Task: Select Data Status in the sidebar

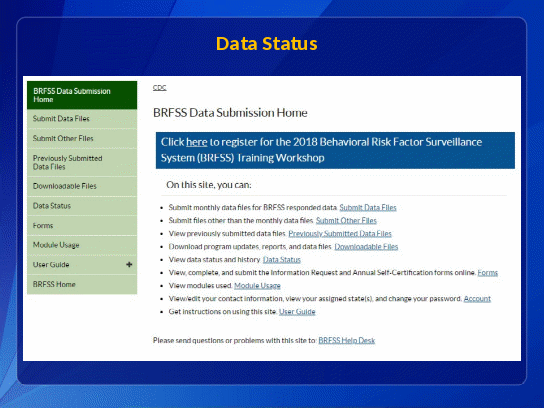Action: coord(82,206)
